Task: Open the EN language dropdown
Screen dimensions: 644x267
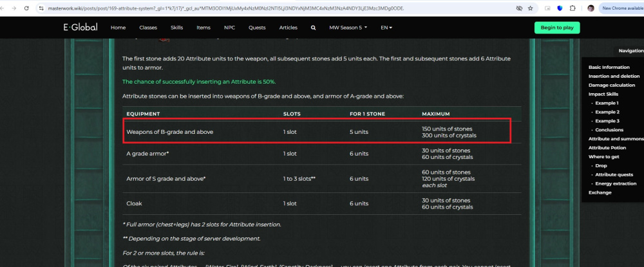Action: pyautogui.click(x=386, y=28)
